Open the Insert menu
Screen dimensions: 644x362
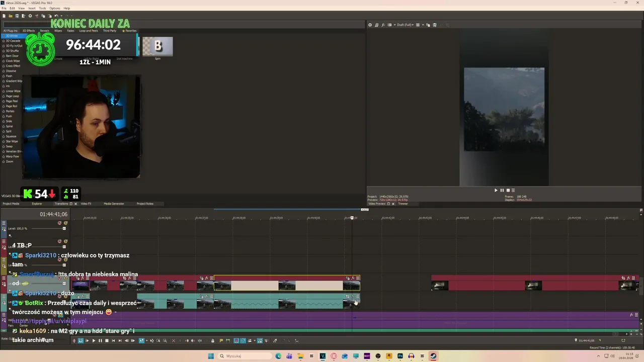[32, 8]
